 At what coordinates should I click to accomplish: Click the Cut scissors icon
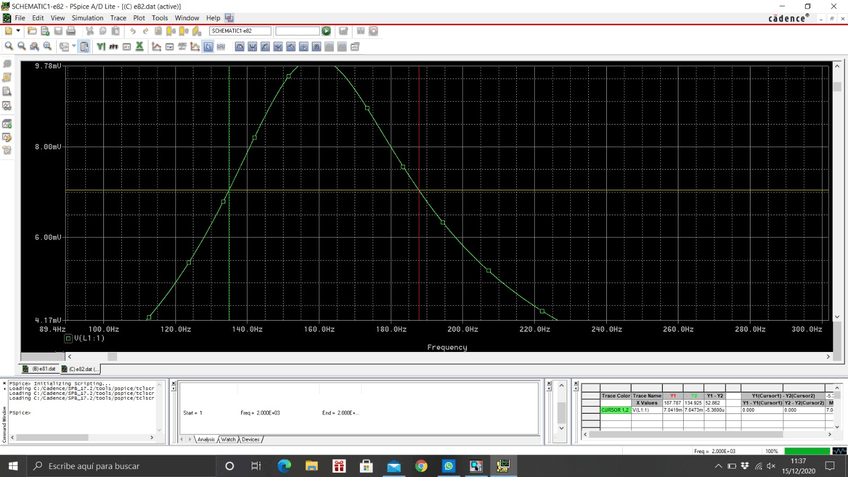coord(89,31)
